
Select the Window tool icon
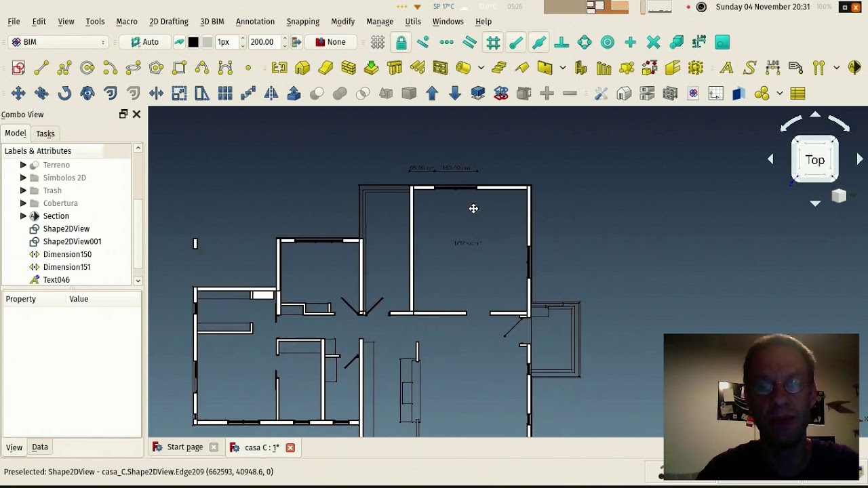(441, 68)
